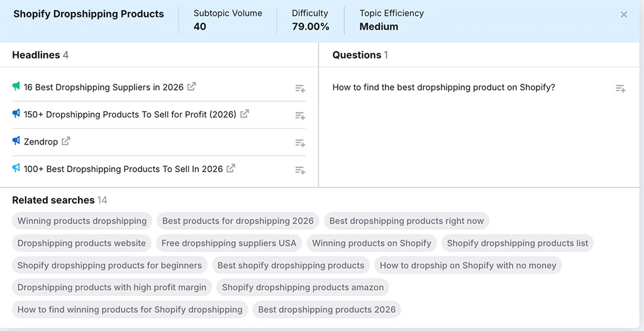
Task: Click the Difficulty value 79.00%
Action: (311, 26)
